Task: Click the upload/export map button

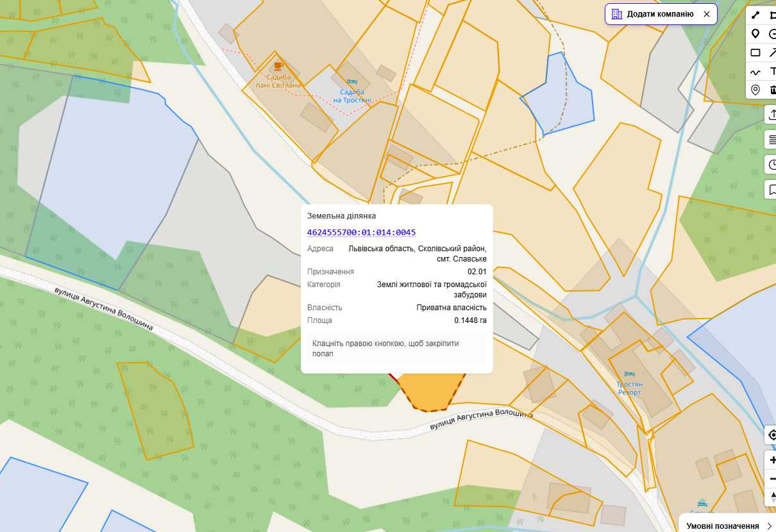Action: (x=772, y=115)
